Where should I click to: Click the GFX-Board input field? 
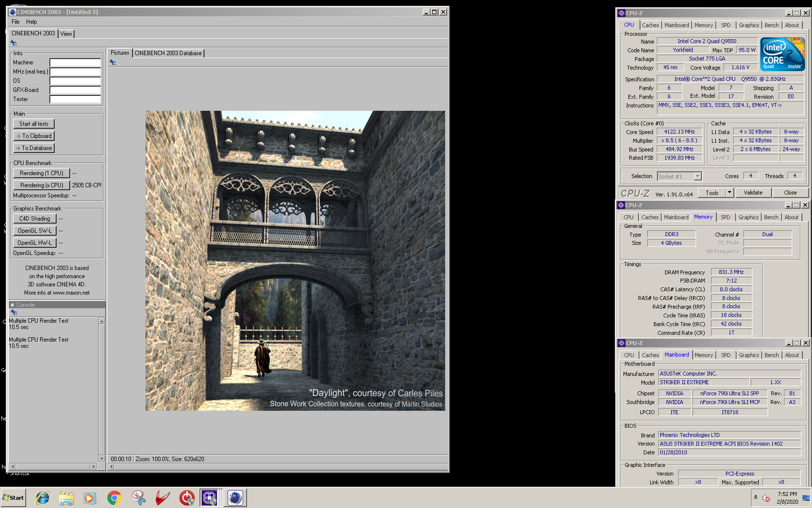[75, 90]
